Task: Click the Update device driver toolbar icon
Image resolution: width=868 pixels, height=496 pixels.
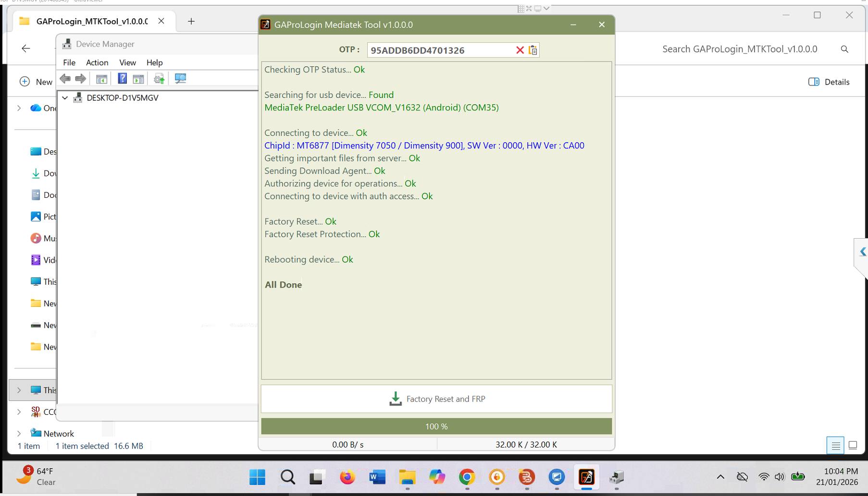Action: (x=159, y=79)
